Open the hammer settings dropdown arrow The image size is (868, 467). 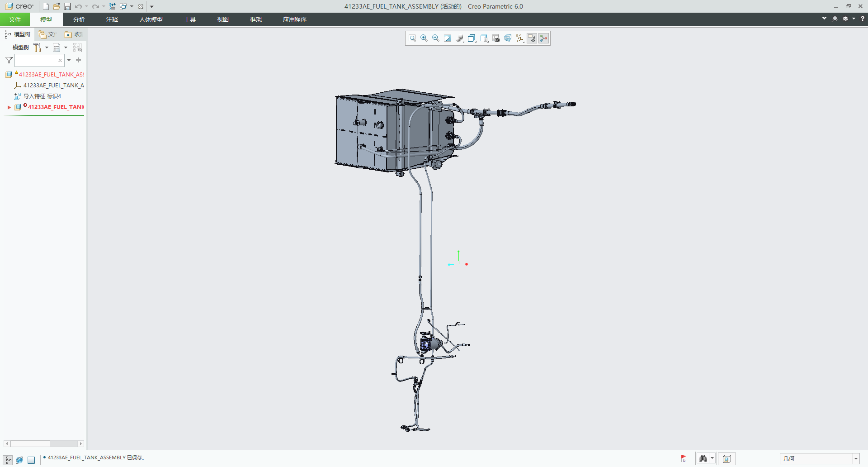click(x=47, y=48)
